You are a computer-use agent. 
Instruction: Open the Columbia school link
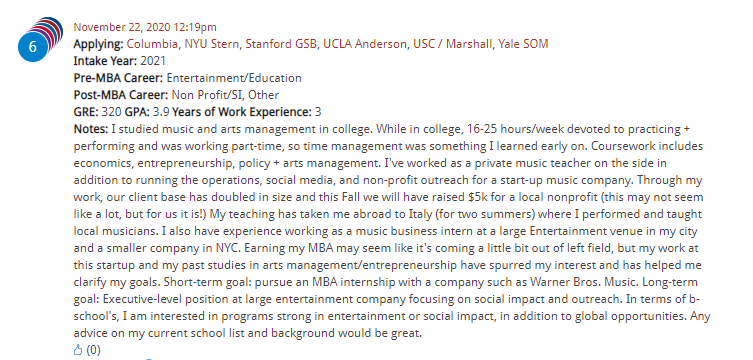(x=152, y=44)
